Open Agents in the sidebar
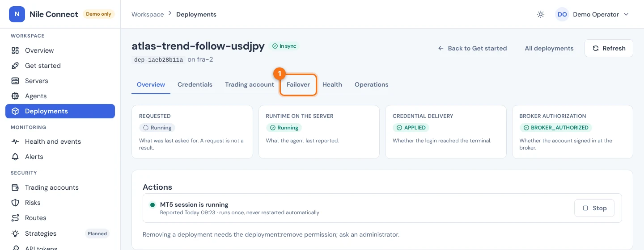The height and width of the screenshot is (250, 644). click(x=60, y=96)
